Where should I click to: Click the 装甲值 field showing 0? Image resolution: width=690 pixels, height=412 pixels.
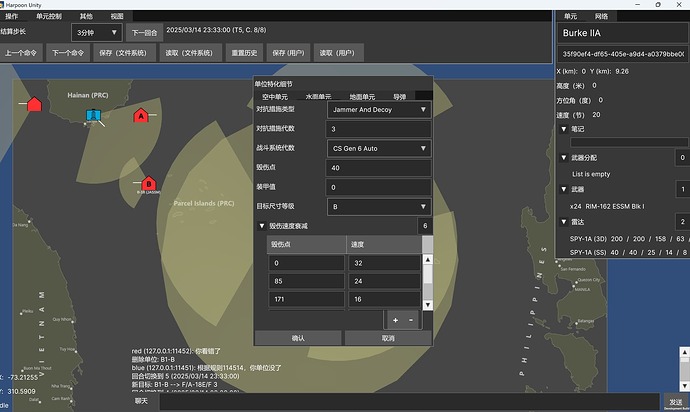(x=379, y=187)
